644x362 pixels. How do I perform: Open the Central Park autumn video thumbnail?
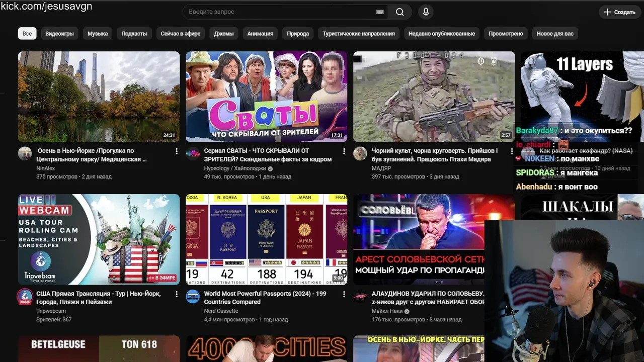(99, 97)
